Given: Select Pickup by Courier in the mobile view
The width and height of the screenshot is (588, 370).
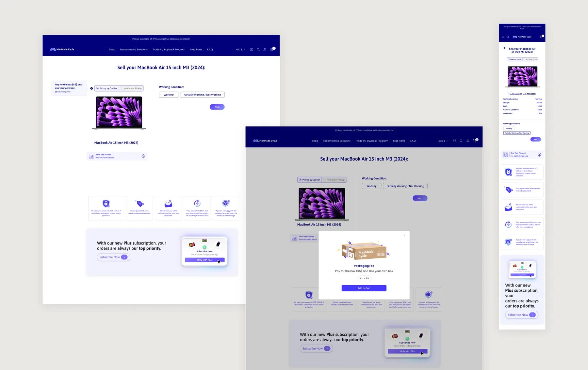Looking at the screenshot, I should (515, 59).
